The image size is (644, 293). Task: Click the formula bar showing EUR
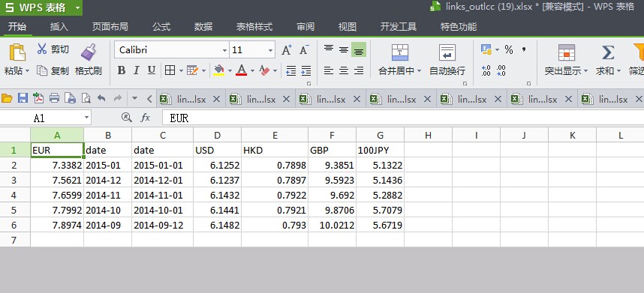coord(402,118)
